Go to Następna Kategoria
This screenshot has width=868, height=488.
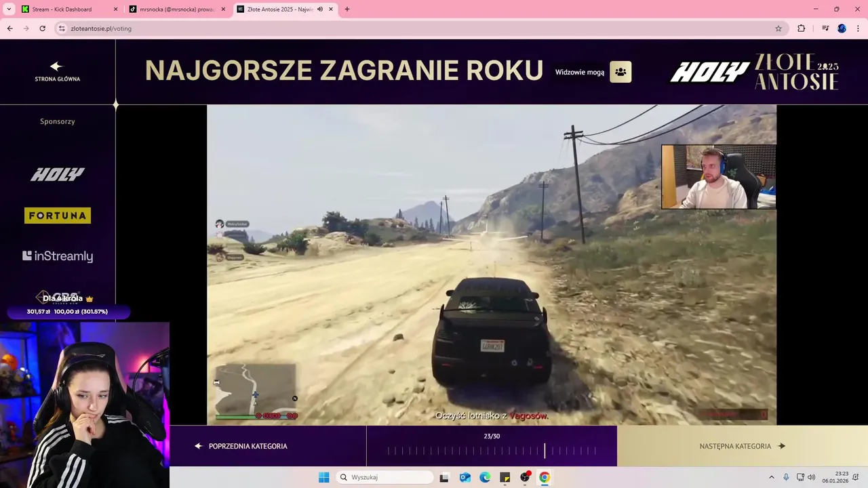pos(742,446)
